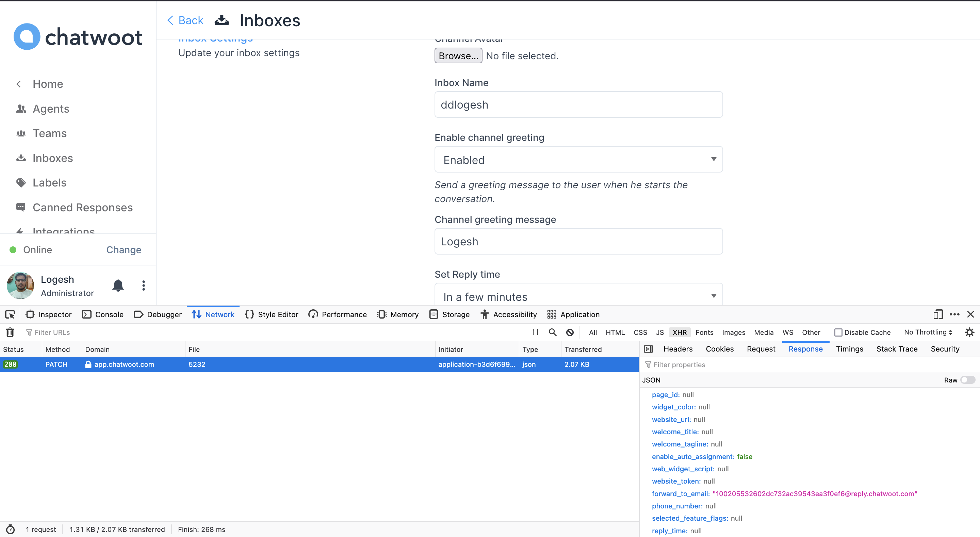Open the DevTools settings gear
The image size is (980, 537).
970,332
